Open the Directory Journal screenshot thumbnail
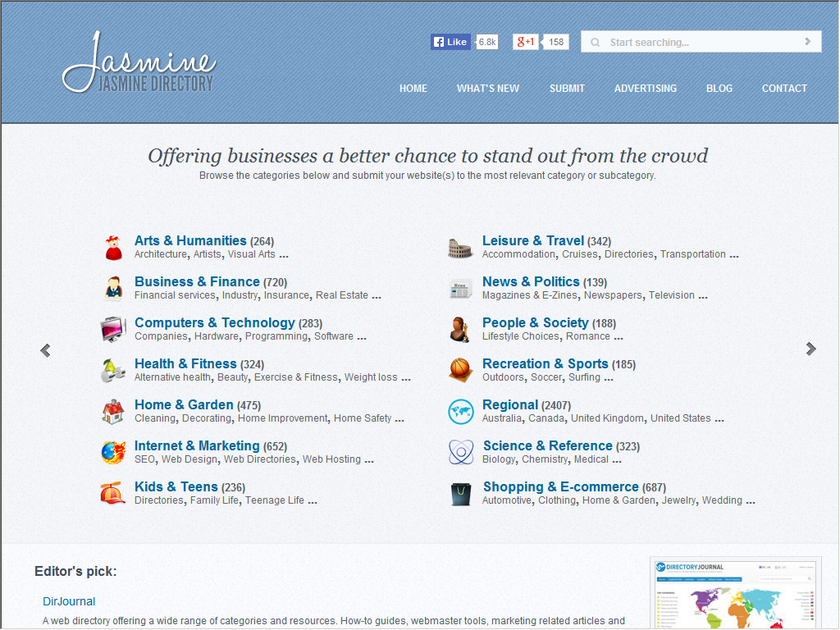 (735, 594)
